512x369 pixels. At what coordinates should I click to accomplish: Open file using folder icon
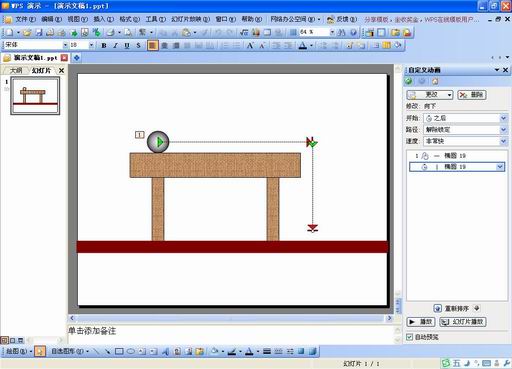click(27, 32)
